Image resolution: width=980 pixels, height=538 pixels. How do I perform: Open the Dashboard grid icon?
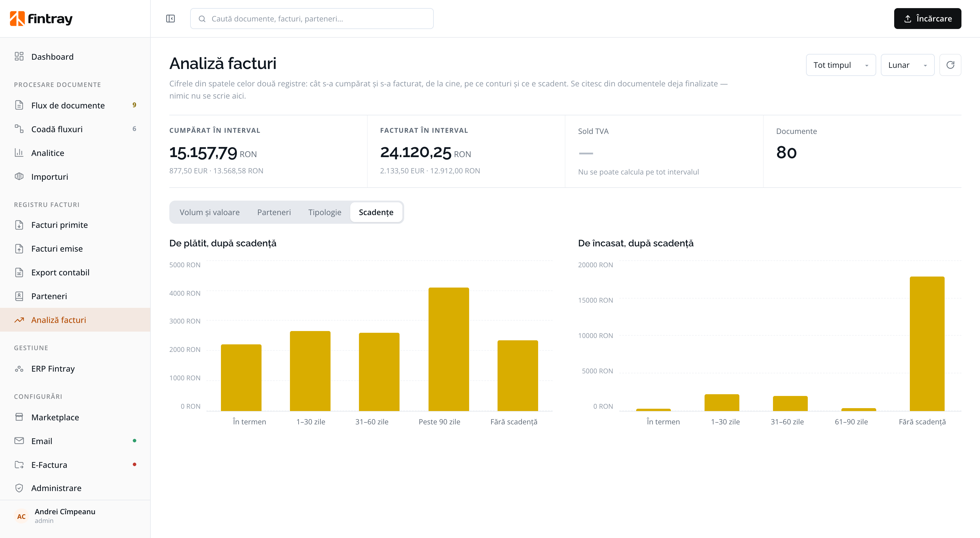pos(19,57)
